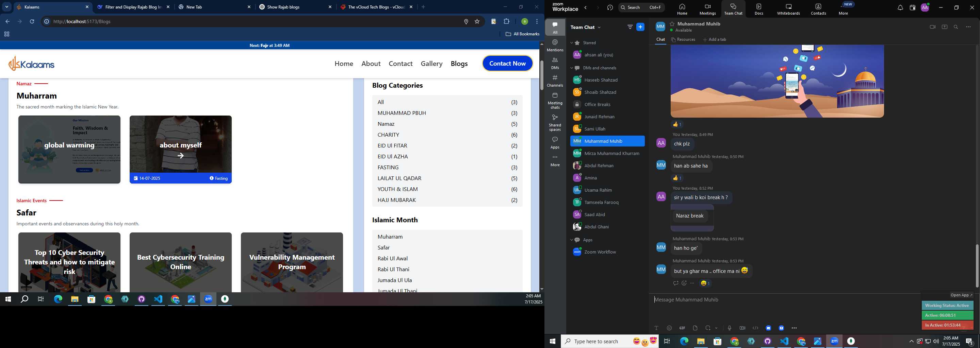
Task: Open the emoji picker in message composer
Action: 669,328
